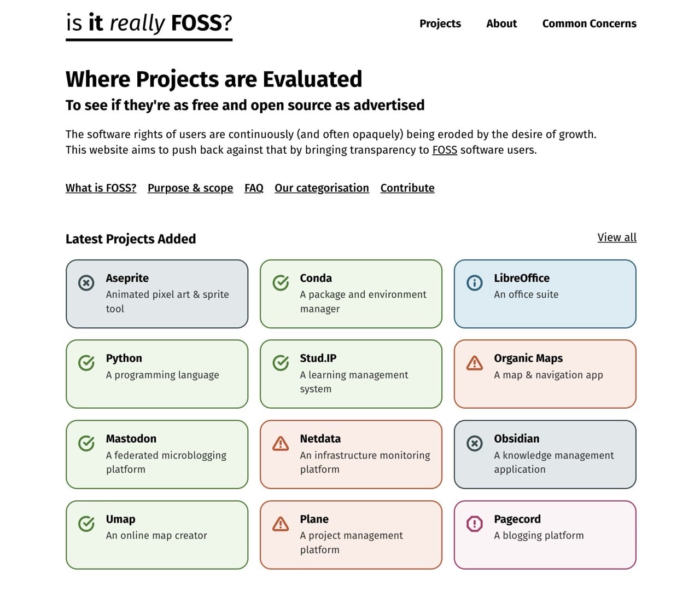Select Common Concerns in the navigation bar
Viewport: 700px width, 591px height.
(590, 24)
